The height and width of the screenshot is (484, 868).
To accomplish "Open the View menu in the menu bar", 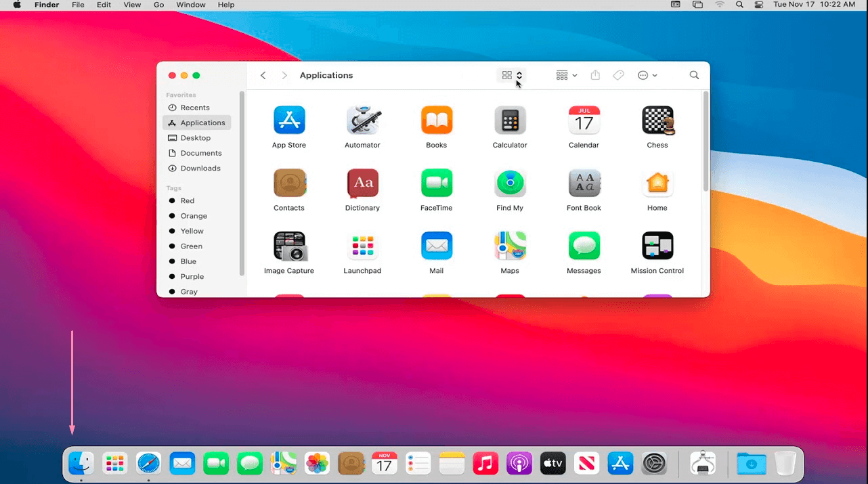I will 132,5.
